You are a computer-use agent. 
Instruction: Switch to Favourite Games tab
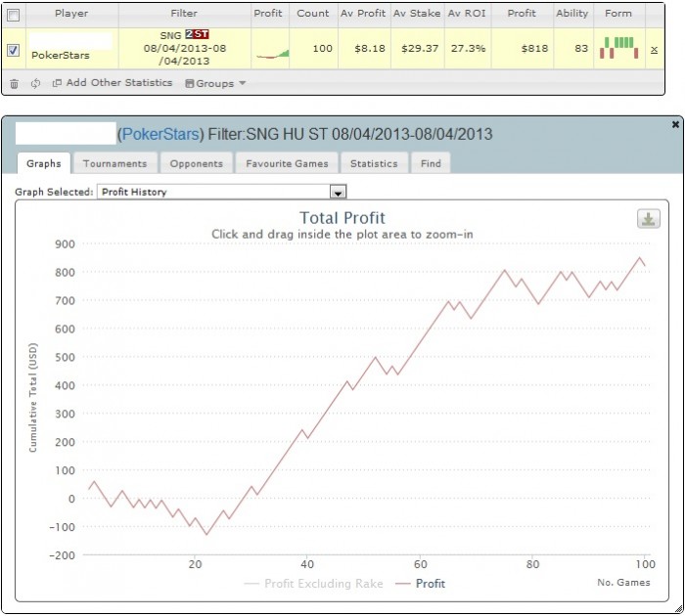287,163
